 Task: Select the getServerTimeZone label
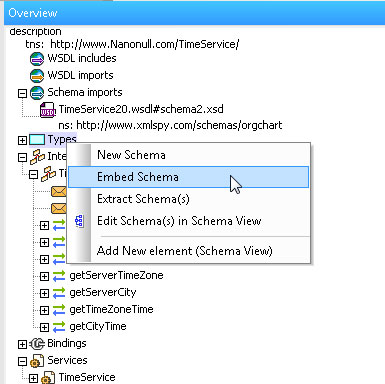point(116,276)
